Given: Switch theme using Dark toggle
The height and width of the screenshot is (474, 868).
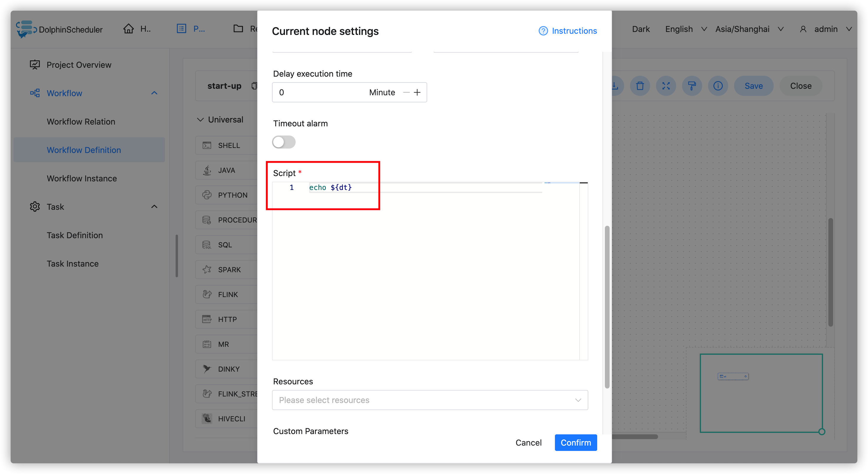Looking at the screenshot, I should (641, 29).
